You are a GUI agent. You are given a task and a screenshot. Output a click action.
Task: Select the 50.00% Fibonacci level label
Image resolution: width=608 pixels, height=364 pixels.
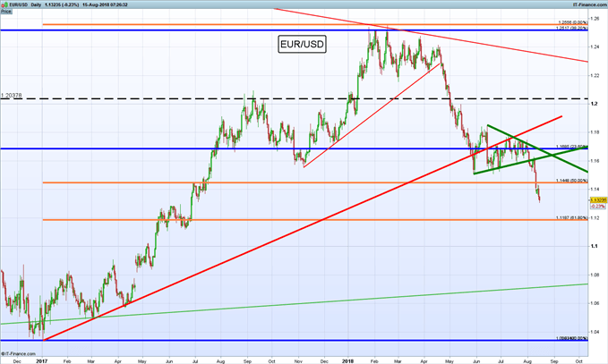coord(572,181)
